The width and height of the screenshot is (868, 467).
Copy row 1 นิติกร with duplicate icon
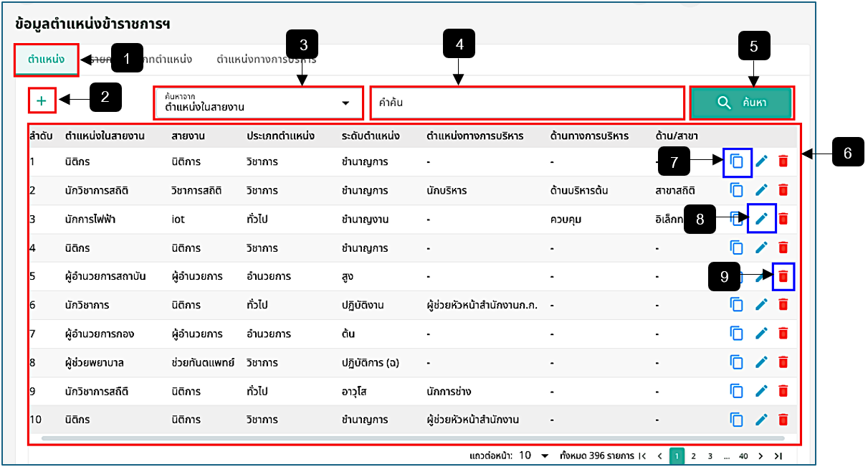pyautogui.click(x=737, y=161)
